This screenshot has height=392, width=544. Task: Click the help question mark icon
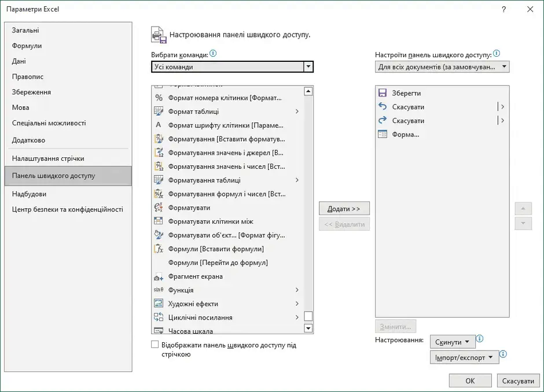point(503,9)
